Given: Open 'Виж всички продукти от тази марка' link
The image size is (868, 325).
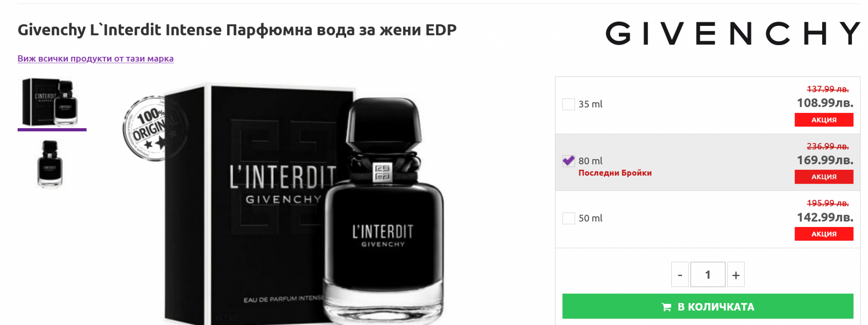Looking at the screenshot, I should (x=95, y=59).
